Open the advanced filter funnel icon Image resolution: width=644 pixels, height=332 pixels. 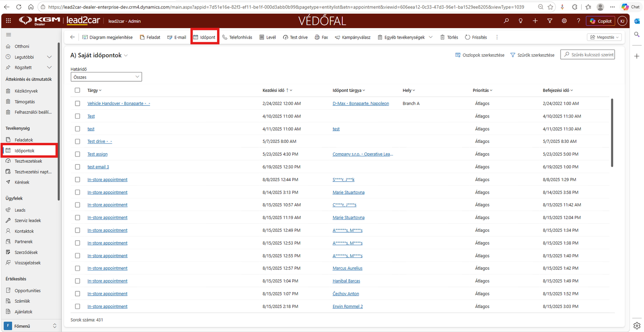point(550,21)
